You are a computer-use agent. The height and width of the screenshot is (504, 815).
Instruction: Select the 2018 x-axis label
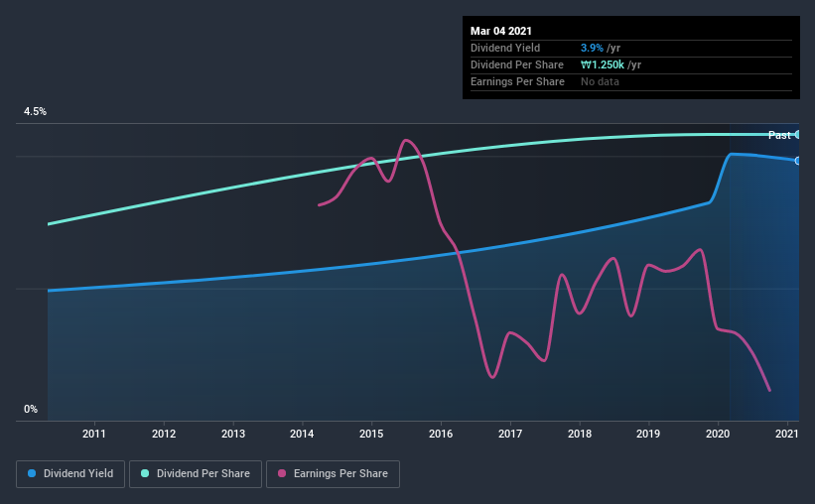(x=580, y=434)
